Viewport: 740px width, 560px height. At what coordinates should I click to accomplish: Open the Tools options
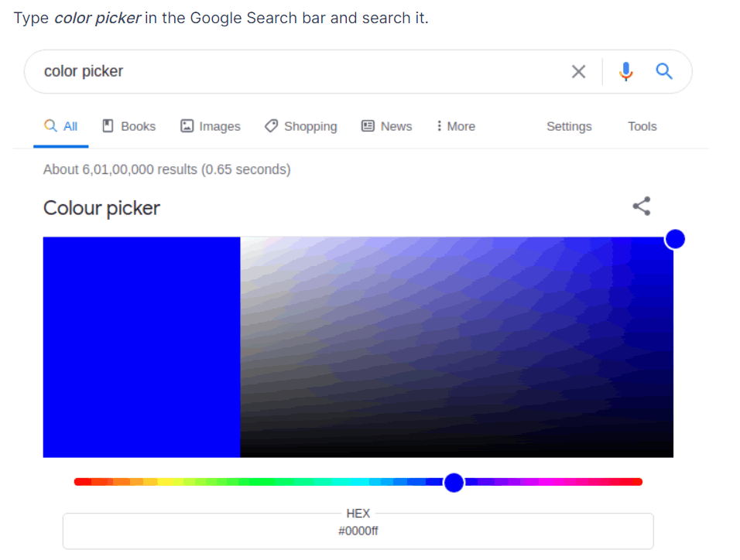[642, 125]
